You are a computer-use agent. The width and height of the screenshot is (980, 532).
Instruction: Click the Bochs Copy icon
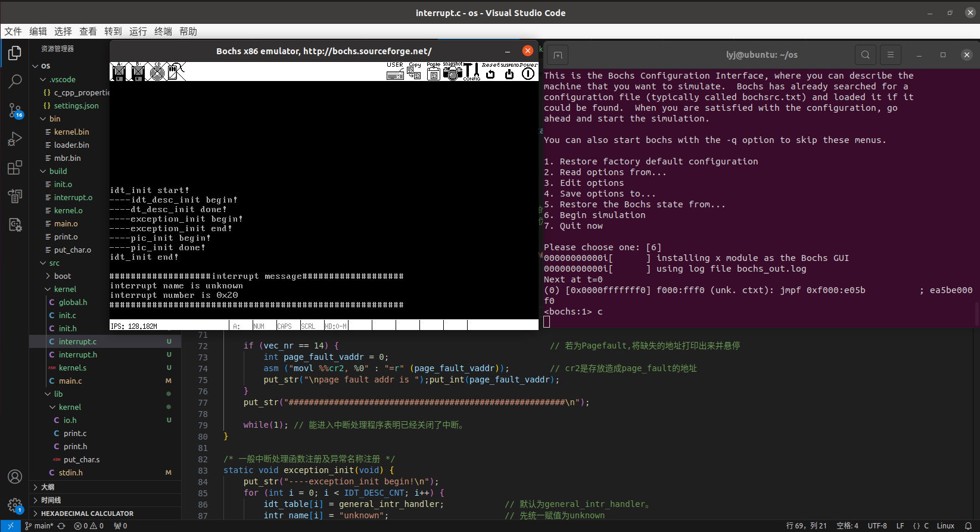pyautogui.click(x=415, y=71)
